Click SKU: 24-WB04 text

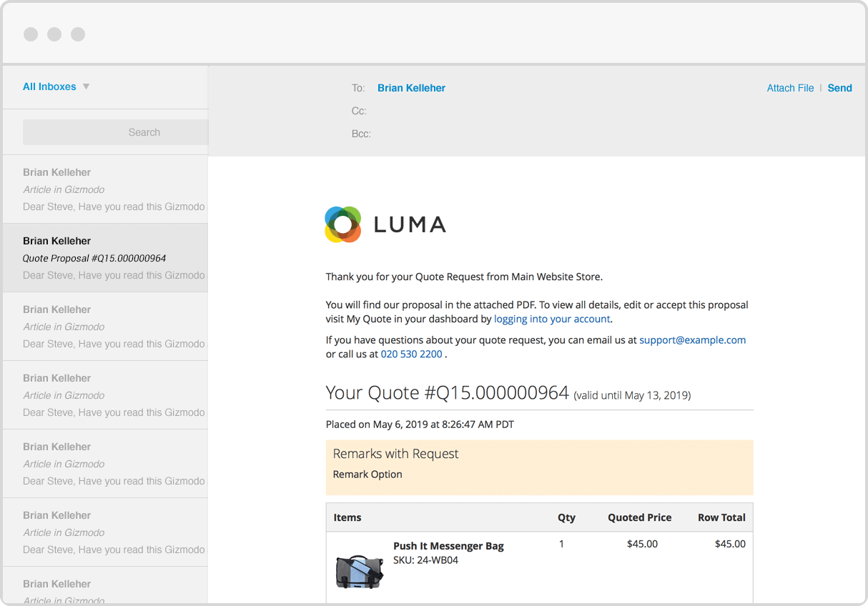[425, 560]
